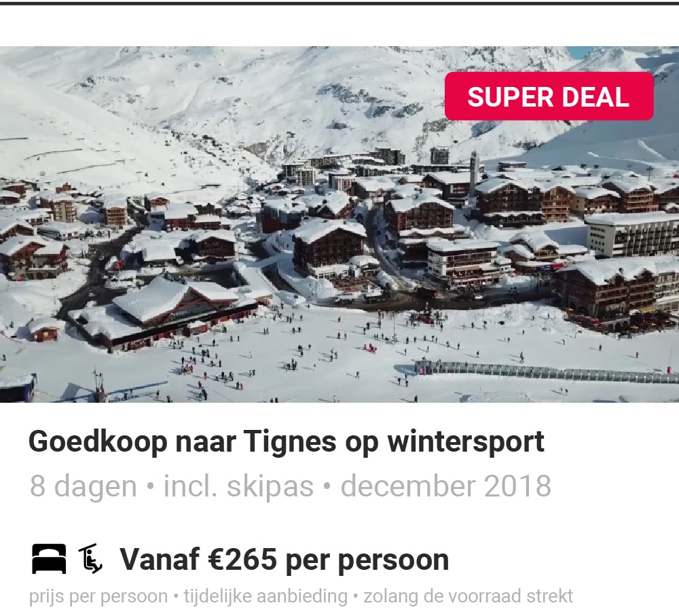
Task: Tap the 'zolang de voorraad strekt' disclaimer
Action: tap(468, 596)
